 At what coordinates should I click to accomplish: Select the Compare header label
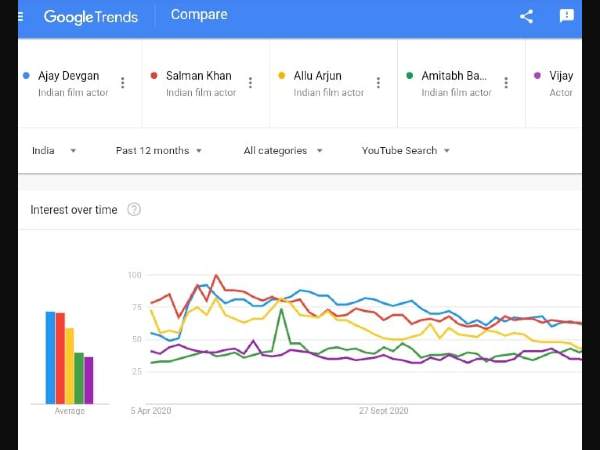(x=199, y=15)
